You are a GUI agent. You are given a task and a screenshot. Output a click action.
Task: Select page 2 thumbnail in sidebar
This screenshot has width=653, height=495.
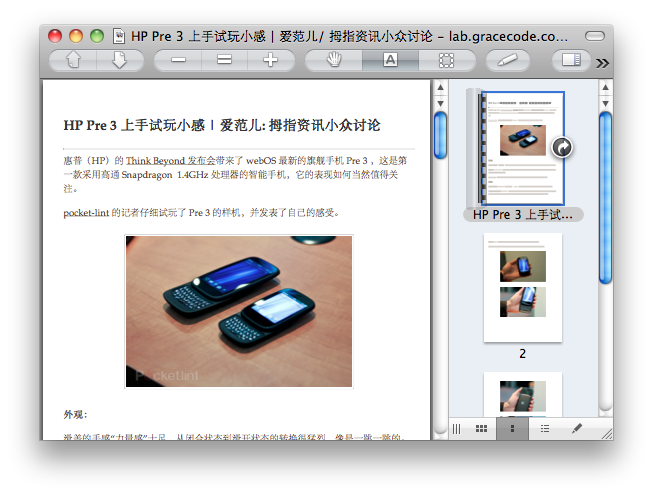click(x=523, y=288)
